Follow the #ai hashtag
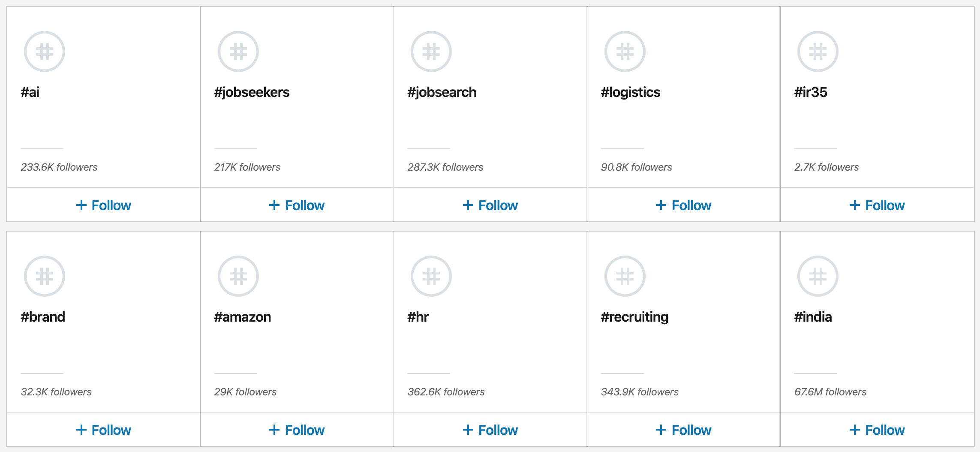The width and height of the screenshot is (980, 452). 104,205
